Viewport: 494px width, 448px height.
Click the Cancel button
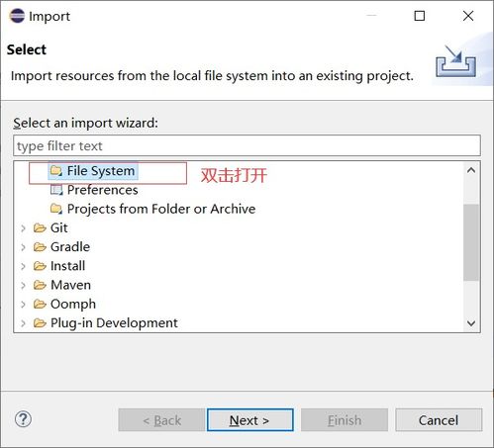(439, 420)
